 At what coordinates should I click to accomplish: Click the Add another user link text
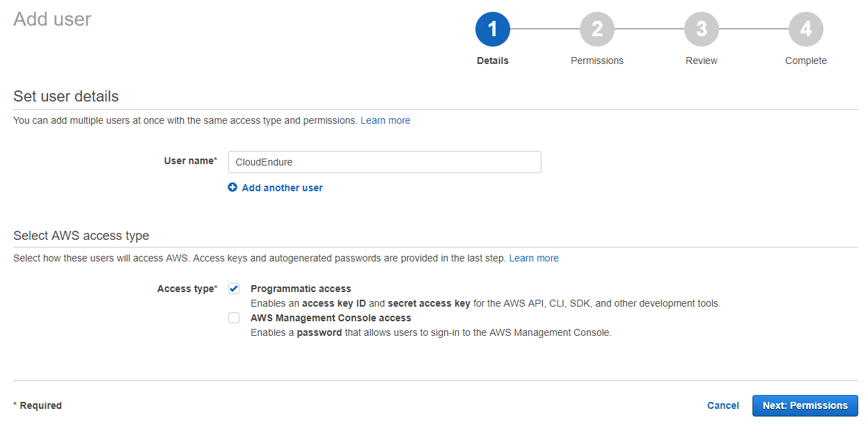pyautogui.click(x=282, y=188)
